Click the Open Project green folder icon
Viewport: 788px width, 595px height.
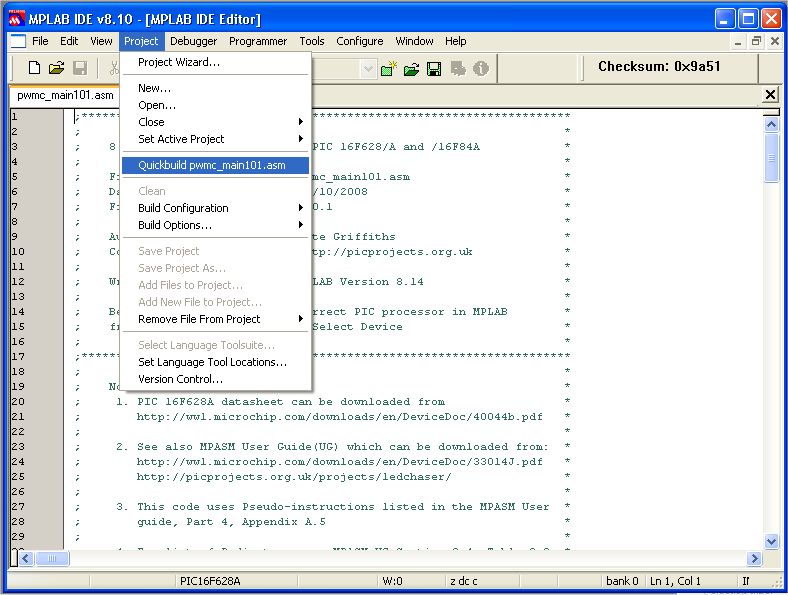(x=411, y=68)
